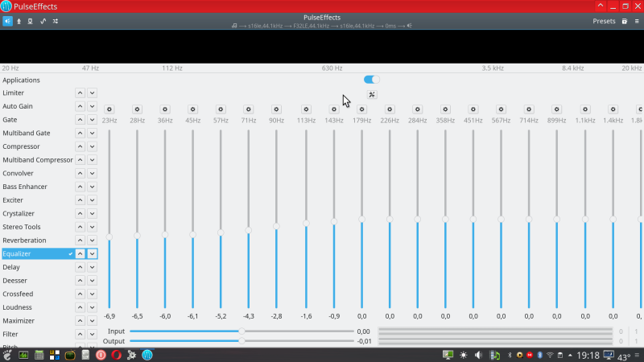
Task: Click the Input level slider handle
Action: (242, 331)
